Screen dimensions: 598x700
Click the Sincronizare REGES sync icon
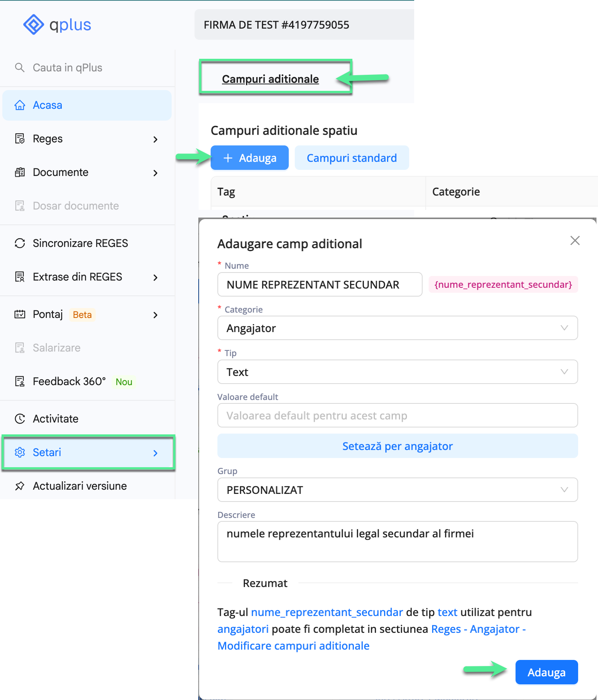coord(20,243)
